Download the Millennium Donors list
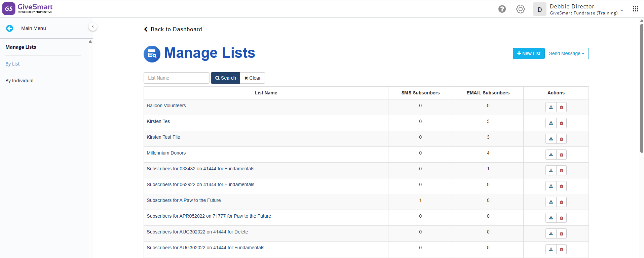This screenshot has width=644, height=258. coord(551,155)
